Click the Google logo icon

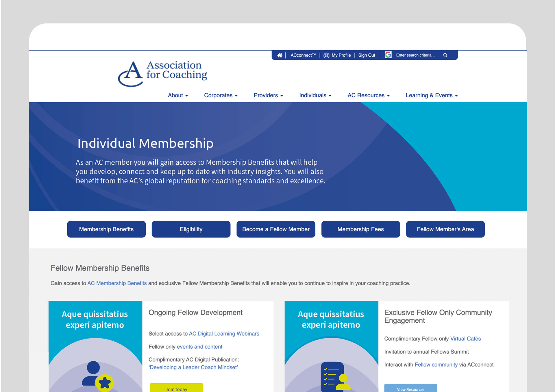tap(388, 55)
